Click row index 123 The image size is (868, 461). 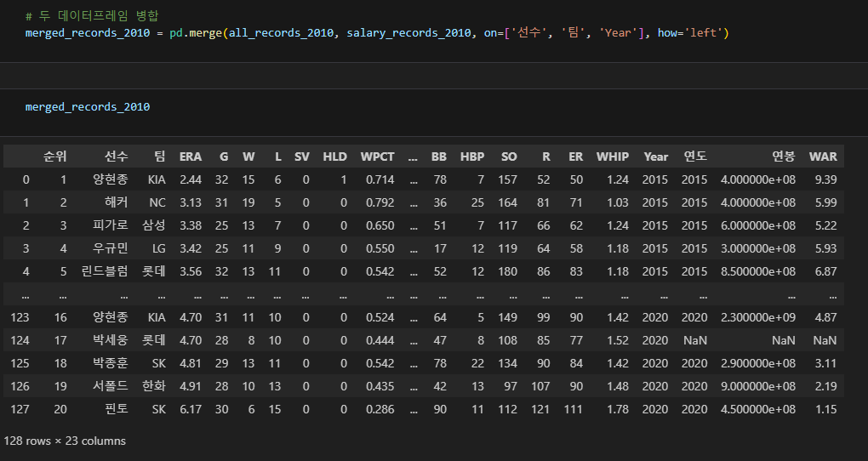point(20,317)
